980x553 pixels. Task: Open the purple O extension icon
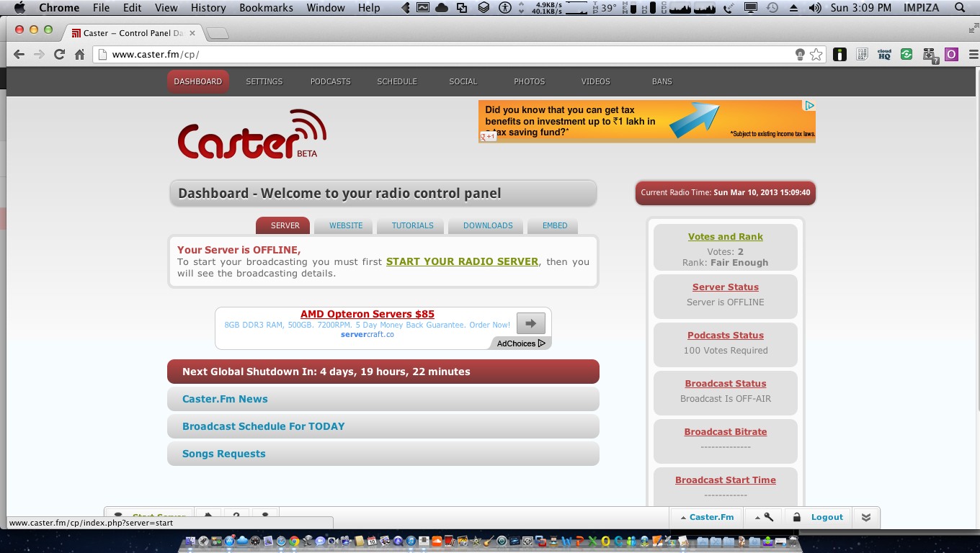click(951, 54)
